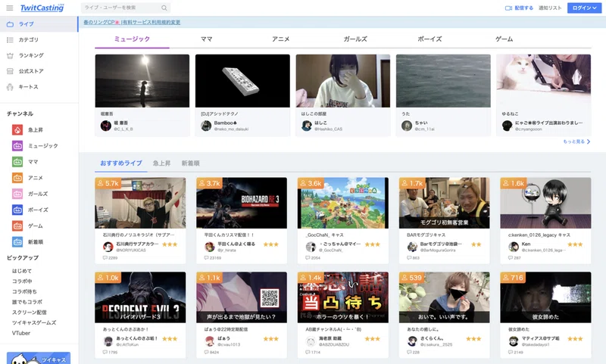This screenshot has width=606, height=364.
Task: Select the ミュージック tab
Action: (132, 39)
